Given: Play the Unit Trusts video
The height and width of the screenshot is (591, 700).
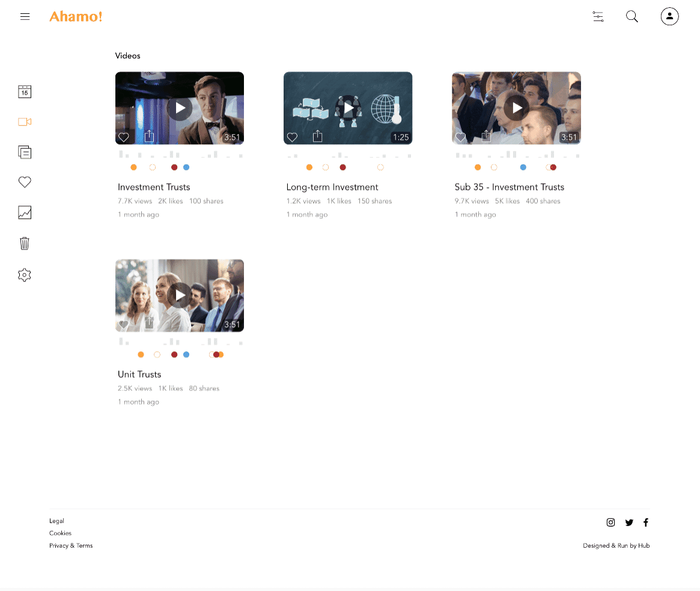Looking at the screenshot, I should pyautogui.click(x=180, y=295).
